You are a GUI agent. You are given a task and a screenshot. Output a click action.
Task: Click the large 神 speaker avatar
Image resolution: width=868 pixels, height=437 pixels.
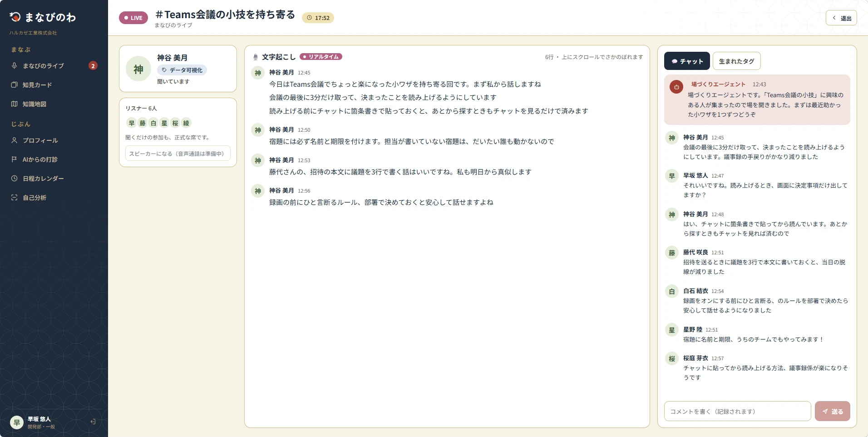[x=138, y=69]
